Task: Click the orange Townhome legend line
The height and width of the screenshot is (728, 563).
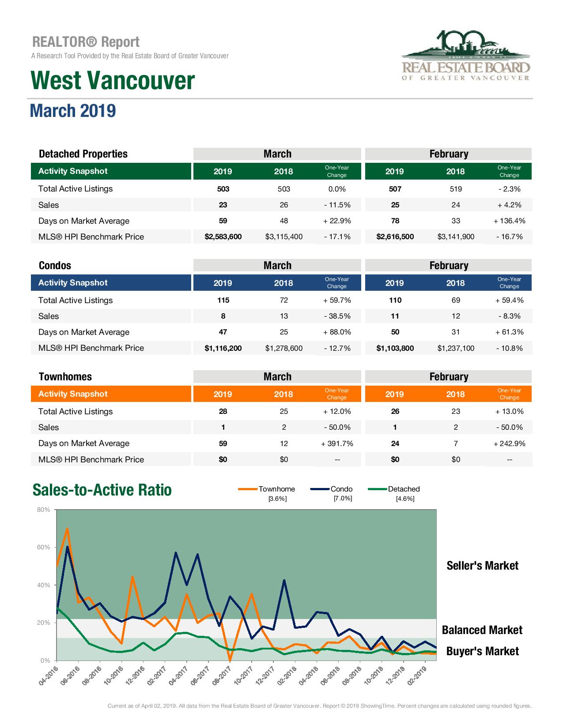Action: 248,489
